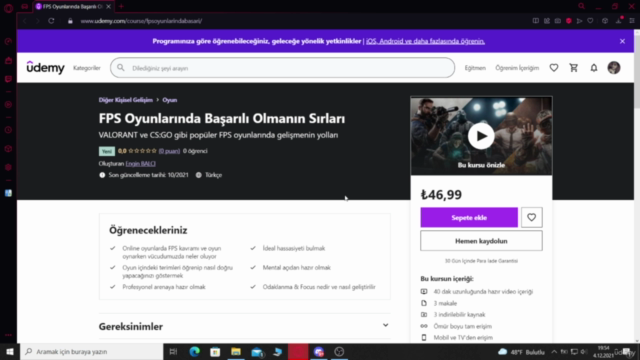Open the iOS, Android banner link
Screen dimensions: 640x360
(x=425, y=41)
